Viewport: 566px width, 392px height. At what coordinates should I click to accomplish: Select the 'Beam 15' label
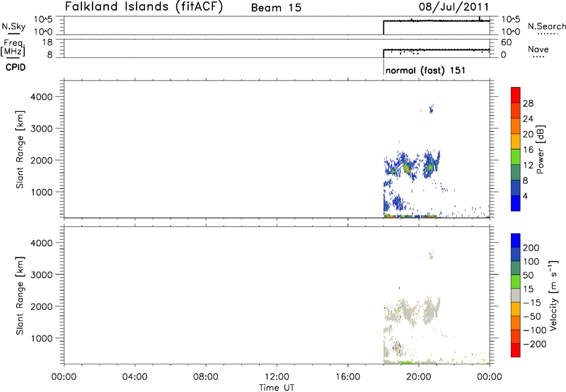coord(276,8)
